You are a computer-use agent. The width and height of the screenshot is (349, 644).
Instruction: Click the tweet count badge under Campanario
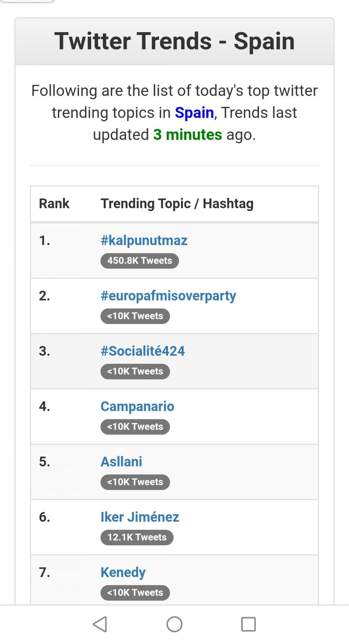[135, 427]
